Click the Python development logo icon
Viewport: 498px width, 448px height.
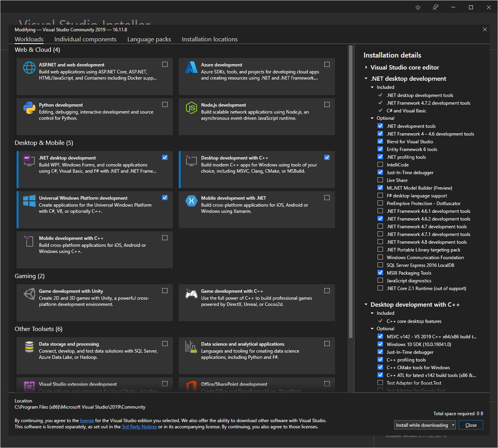point(29,108)
